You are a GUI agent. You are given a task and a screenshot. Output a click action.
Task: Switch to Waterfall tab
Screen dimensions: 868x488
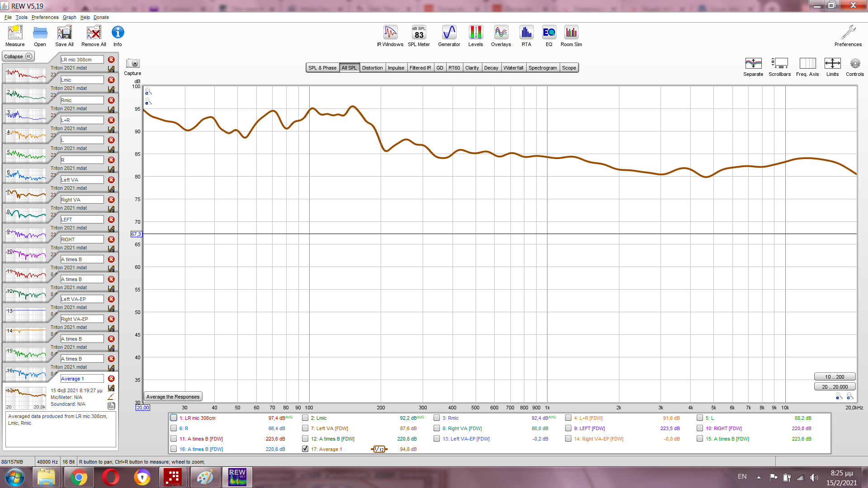point(513,68)
